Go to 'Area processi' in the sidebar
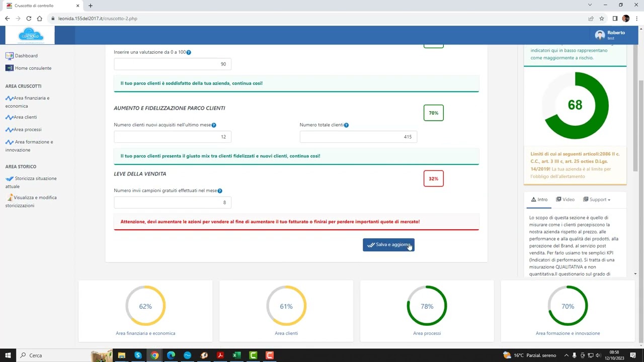Screen dimensions: 644x362 27,130
